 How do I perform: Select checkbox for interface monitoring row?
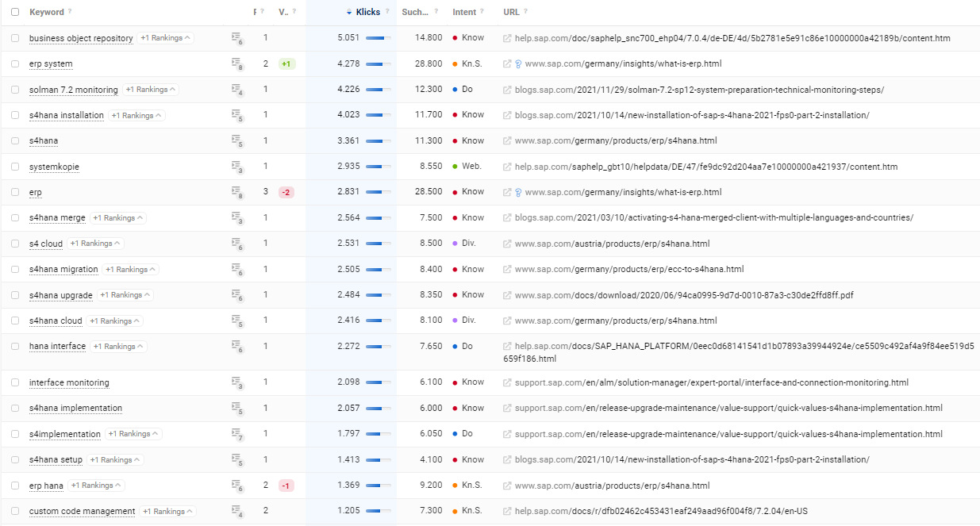point(15,382)
